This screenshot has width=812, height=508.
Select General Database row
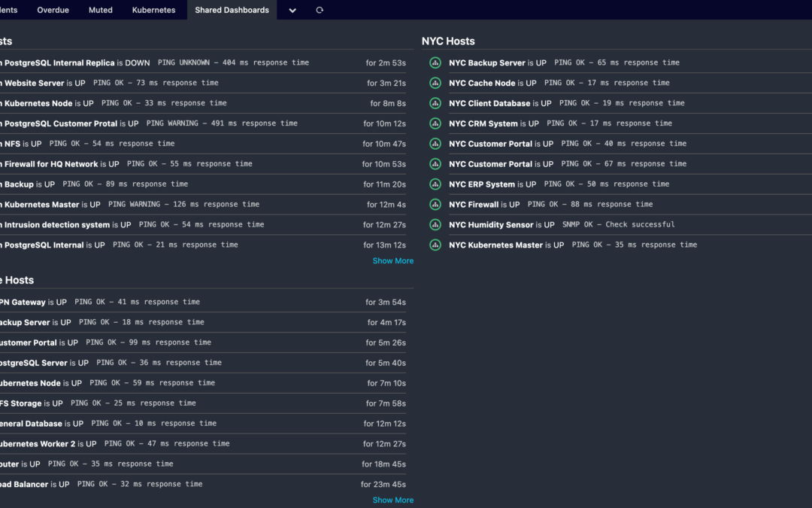tap(203, 424)
